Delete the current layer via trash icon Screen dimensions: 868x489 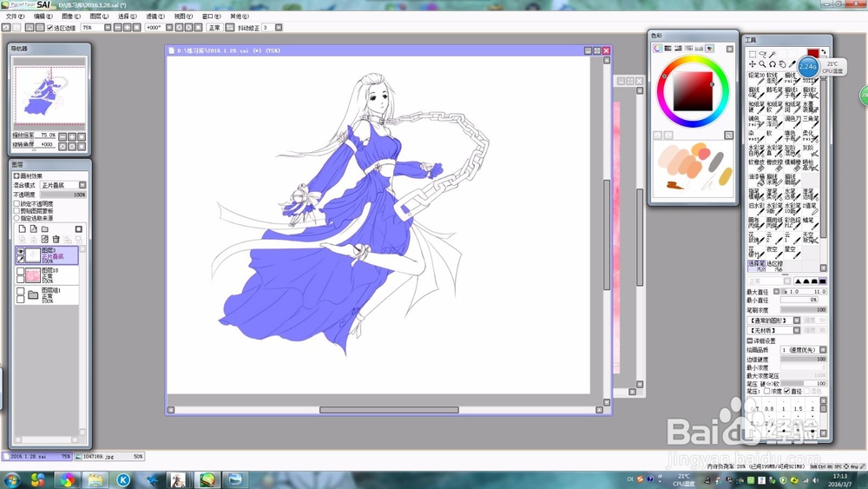coord(56,239)
